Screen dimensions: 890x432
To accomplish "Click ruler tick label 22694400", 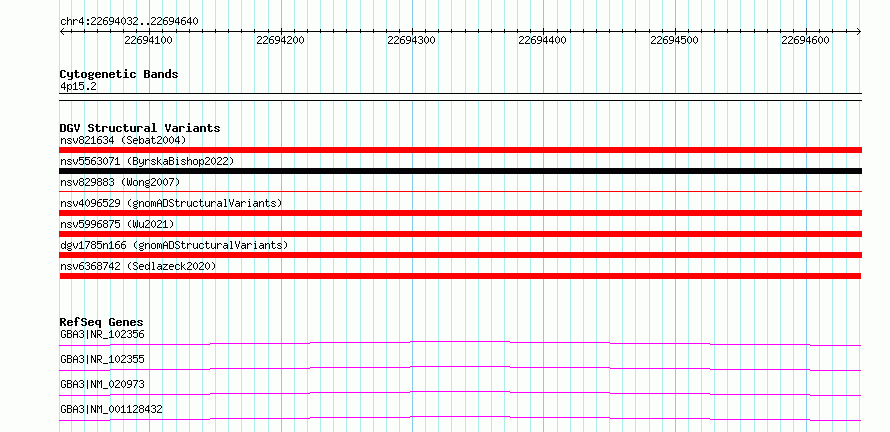I will click(x=543, y=40).
